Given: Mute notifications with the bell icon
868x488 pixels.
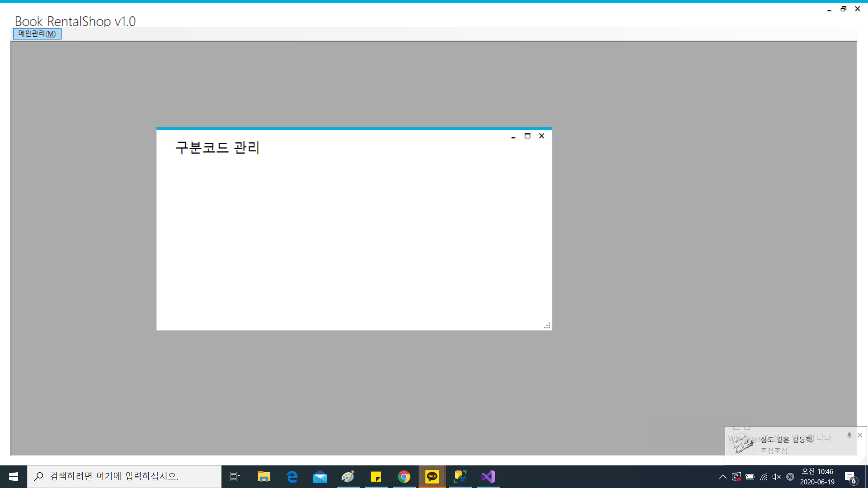Looking at the screenshot, I should 849,435.
